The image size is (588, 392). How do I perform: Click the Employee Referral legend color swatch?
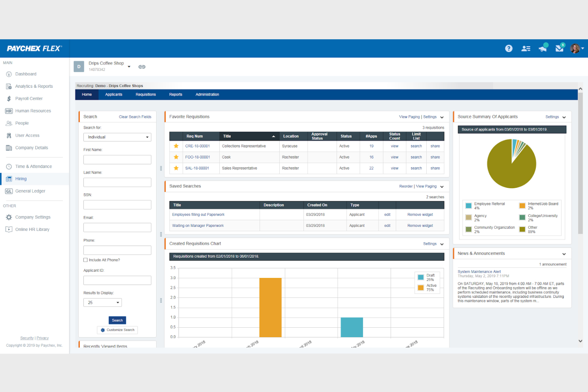[x=468, y=205]
